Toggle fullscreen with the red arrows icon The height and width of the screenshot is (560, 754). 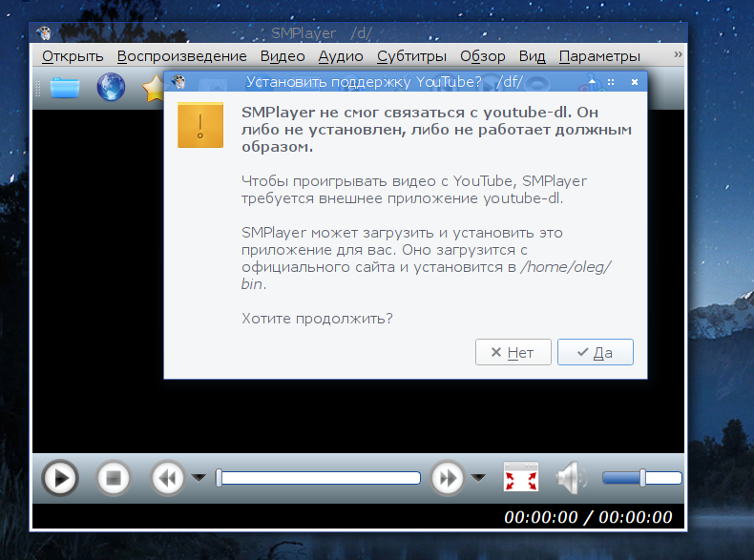pyautogui.click(x=521, y=477)
